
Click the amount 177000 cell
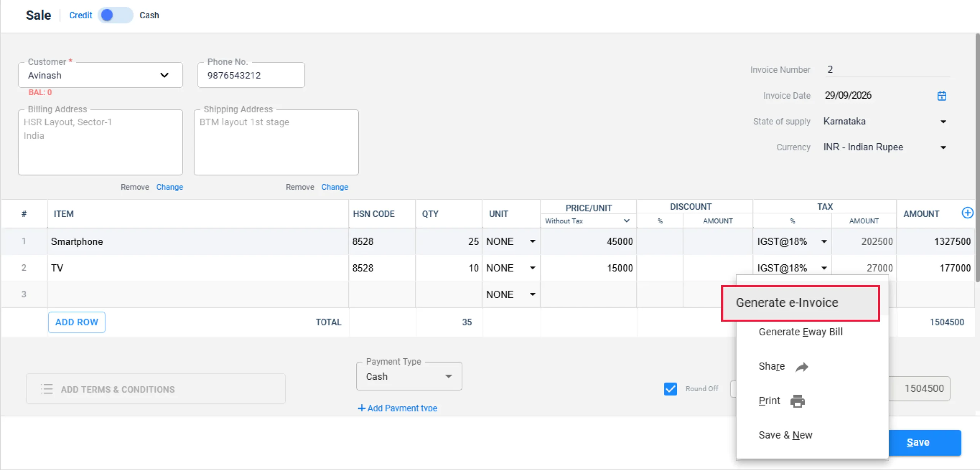point(935,268)
